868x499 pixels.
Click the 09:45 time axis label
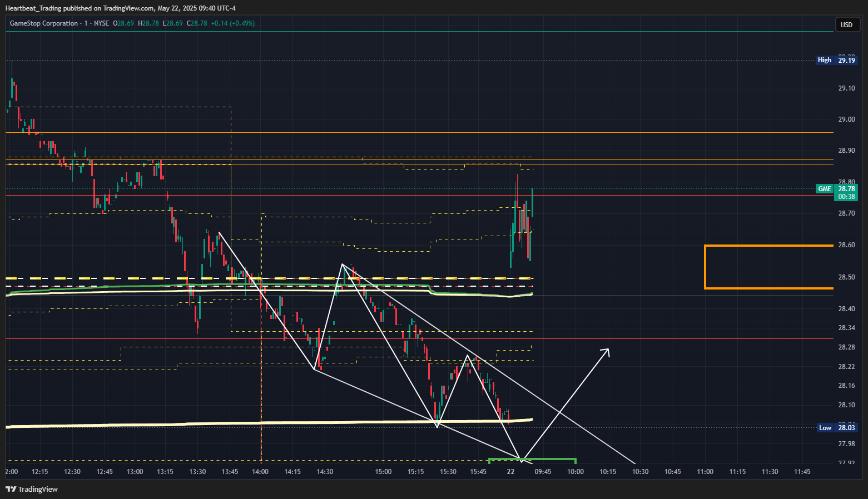coord(543,472)
